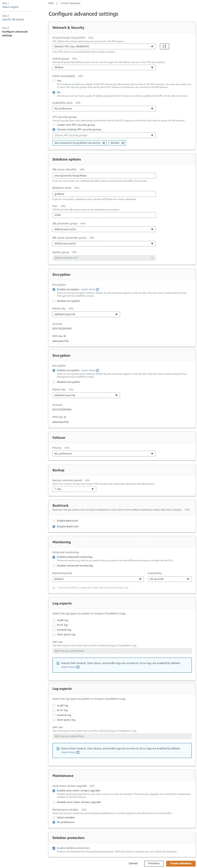
Task: Click the Info link beside Virtual Private Cloud
Action: tap(91, 38)
